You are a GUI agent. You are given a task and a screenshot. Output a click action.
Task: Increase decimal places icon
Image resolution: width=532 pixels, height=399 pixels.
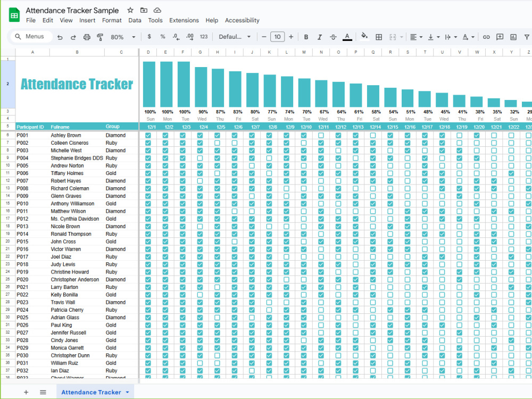click(190, 37)
